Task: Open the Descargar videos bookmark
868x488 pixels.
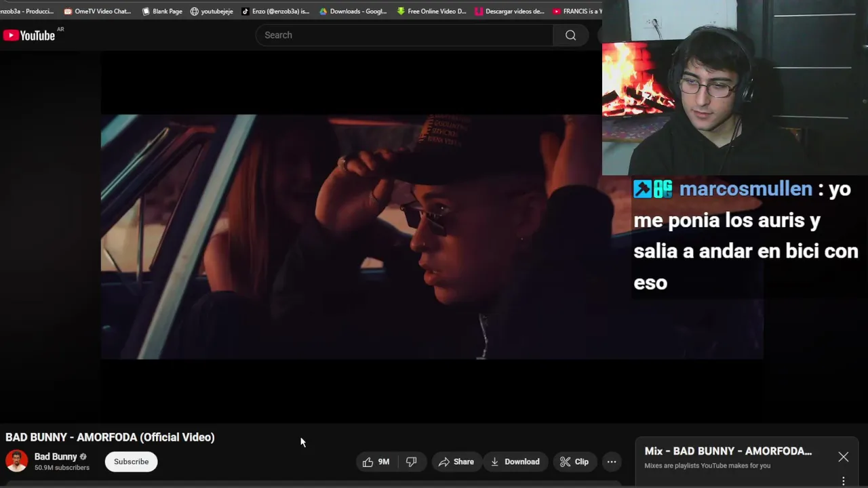Action: [509, 11]
